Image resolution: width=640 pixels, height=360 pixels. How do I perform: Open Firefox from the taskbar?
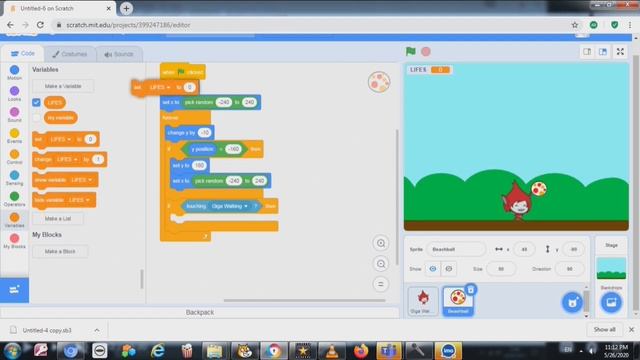point(361,351)
